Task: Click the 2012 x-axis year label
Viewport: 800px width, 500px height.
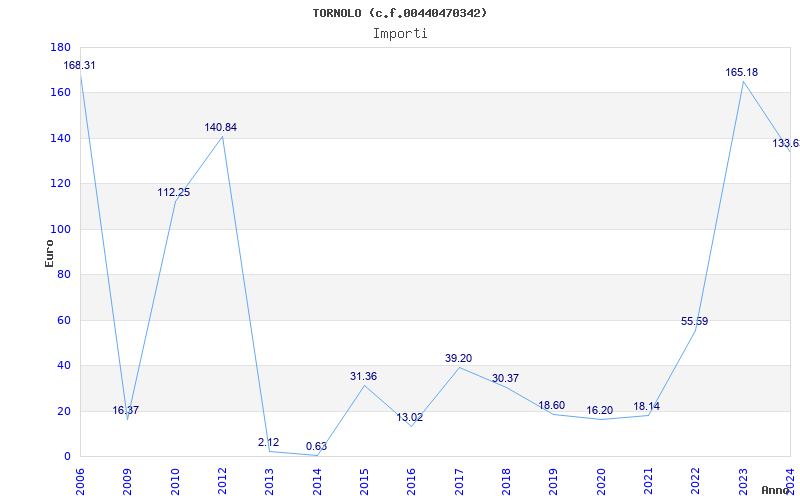Action: (222, 482)
